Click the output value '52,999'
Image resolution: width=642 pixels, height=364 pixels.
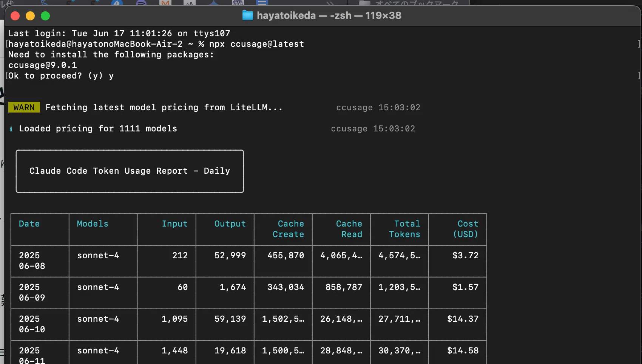(230, 256)
